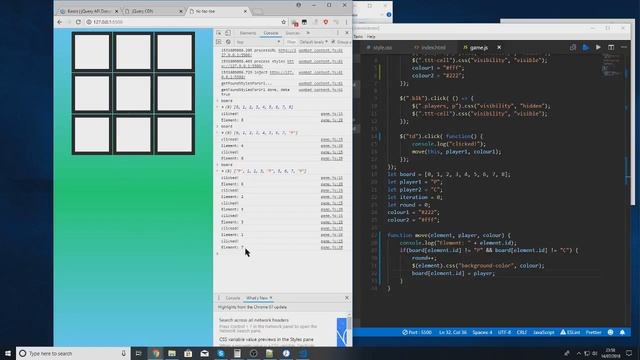640x360 pixels.
Task: Open the drawer three-dot menu
Action: point(219,298)
